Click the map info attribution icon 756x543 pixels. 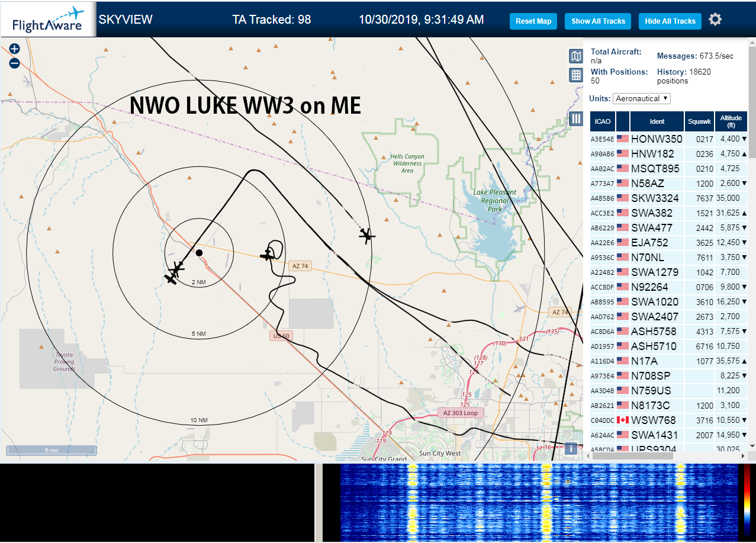click(x=571, y=449)
